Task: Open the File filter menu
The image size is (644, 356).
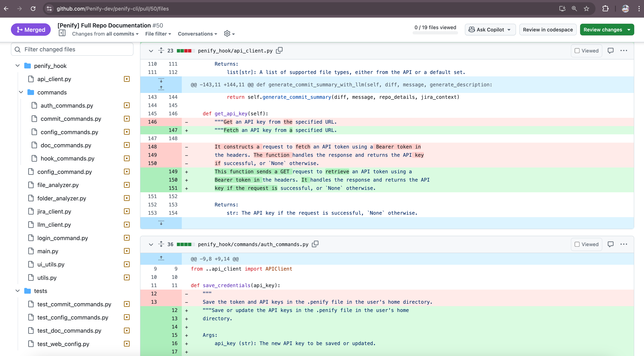Action: coord(158,33)
